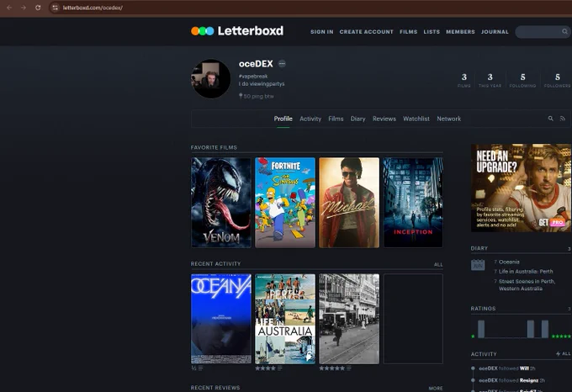Screen dimensions: 572x392
Task: Open Films in the header navigation
Action: point(408,32)
